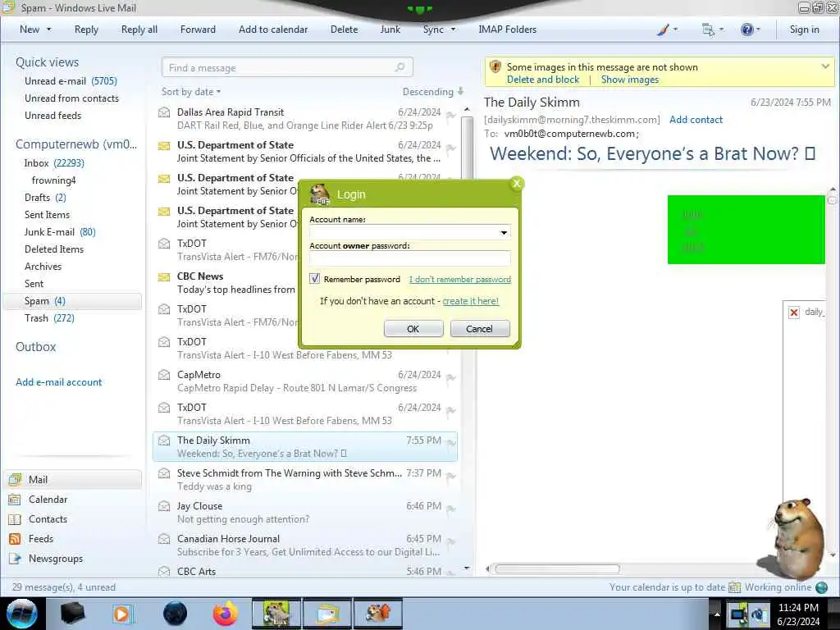Click the message list scroll down arrow
The width and height of the screenshot is (840, 630).
(467, 568)
